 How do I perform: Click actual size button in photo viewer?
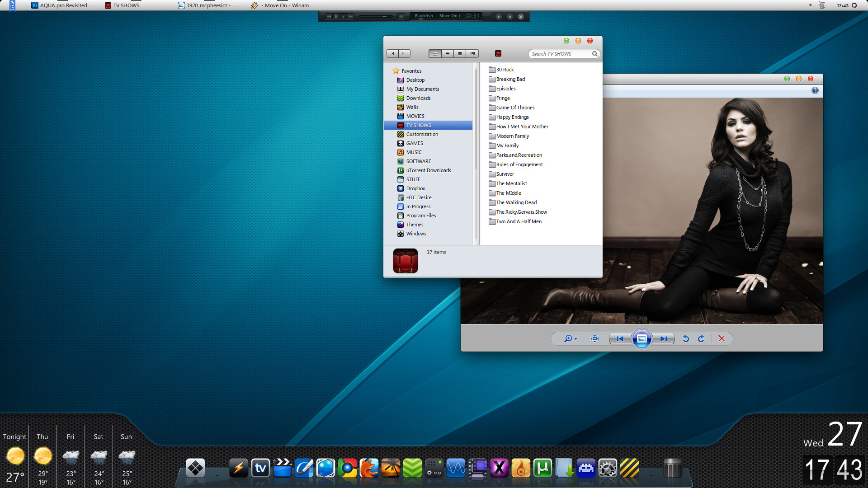pyautogui.click(x=595, y=338)
